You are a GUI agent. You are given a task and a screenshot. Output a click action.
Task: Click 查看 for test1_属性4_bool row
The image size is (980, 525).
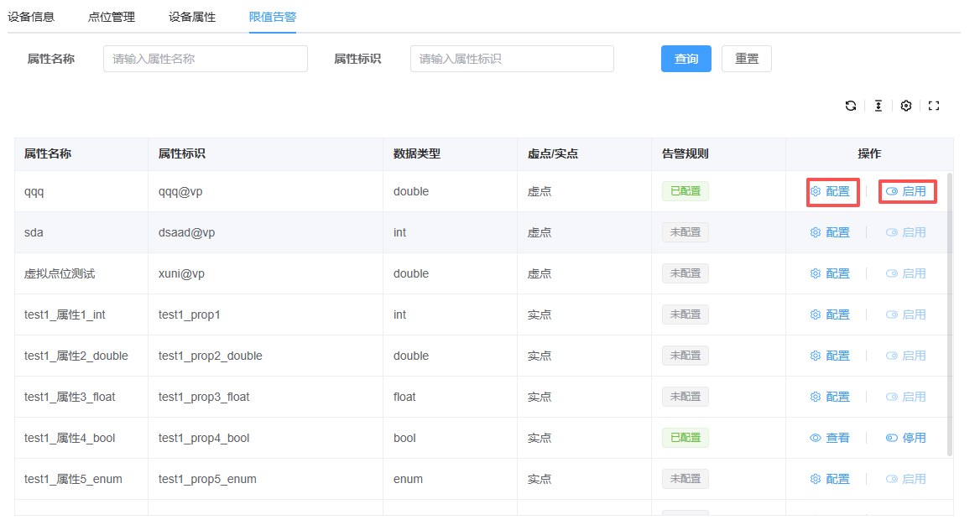coord(831,438)
